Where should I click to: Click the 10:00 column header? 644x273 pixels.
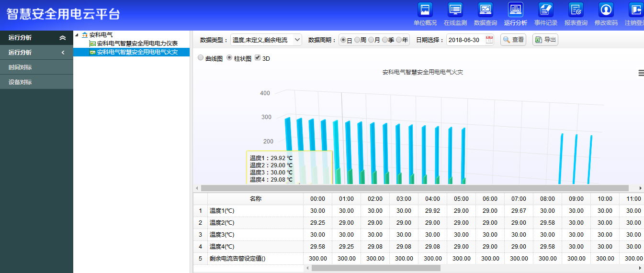click(x=605, y=199)
